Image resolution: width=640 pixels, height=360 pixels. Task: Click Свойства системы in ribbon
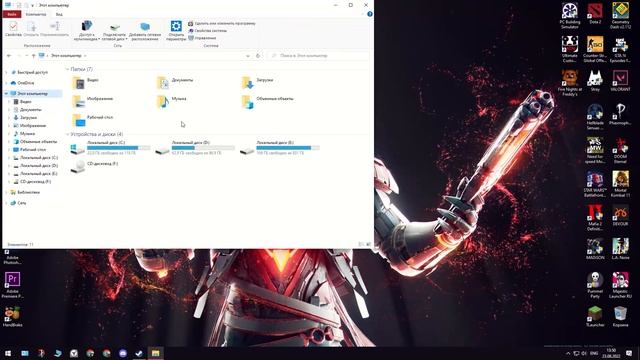click(207, 31)
